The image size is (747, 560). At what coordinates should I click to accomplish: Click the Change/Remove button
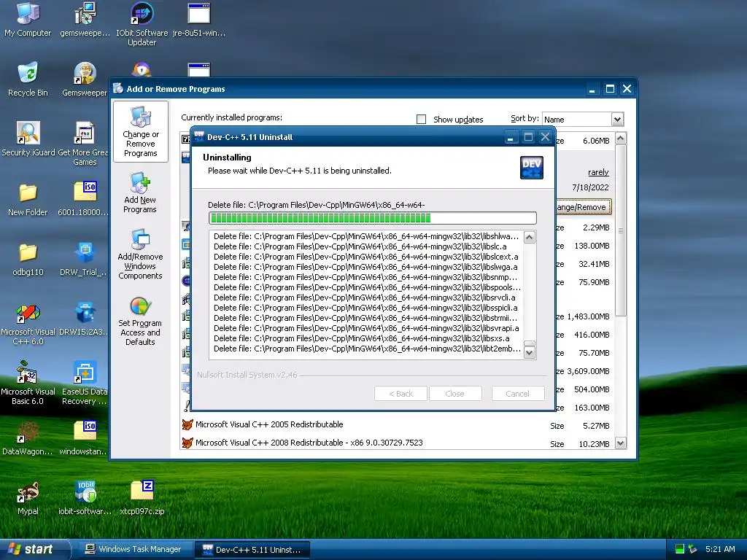[583, 207]
